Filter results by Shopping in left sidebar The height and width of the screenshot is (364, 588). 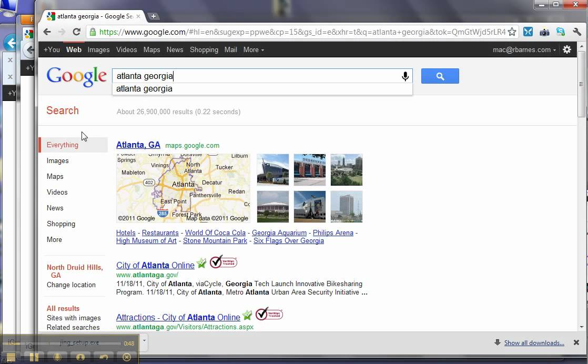(x=61, y=224)
